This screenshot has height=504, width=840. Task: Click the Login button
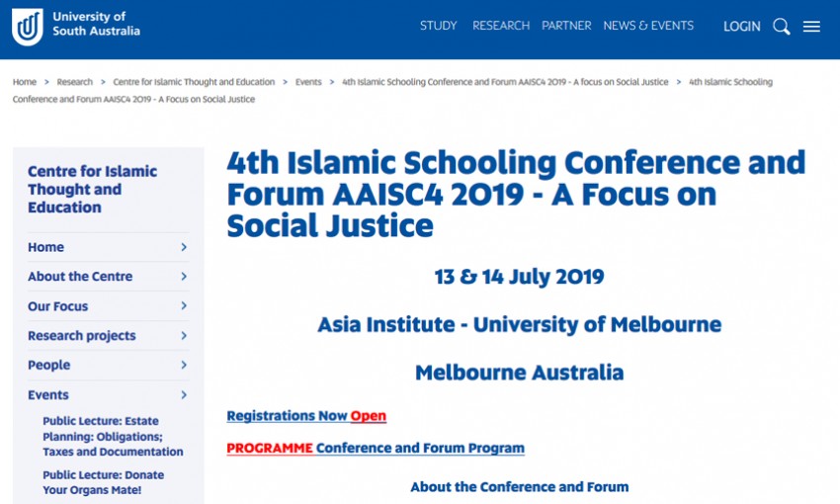pyautogui.click(x=741, y=27)
